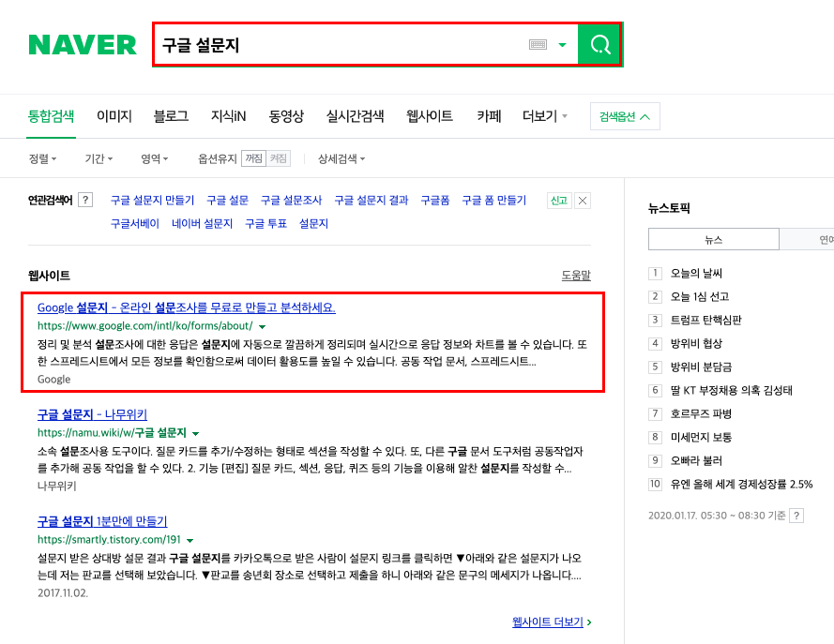Click related search 구글 투표

coord(265,224)
